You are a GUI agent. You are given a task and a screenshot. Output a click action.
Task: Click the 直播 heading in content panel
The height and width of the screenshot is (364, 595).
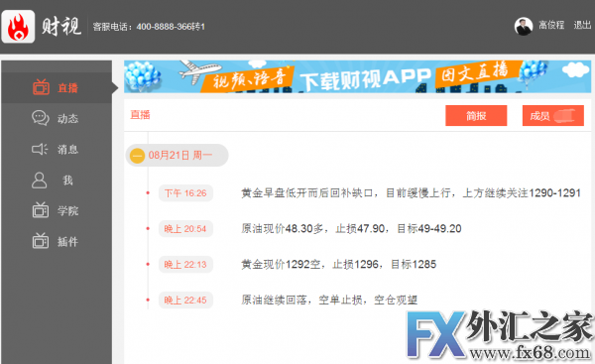141,115
